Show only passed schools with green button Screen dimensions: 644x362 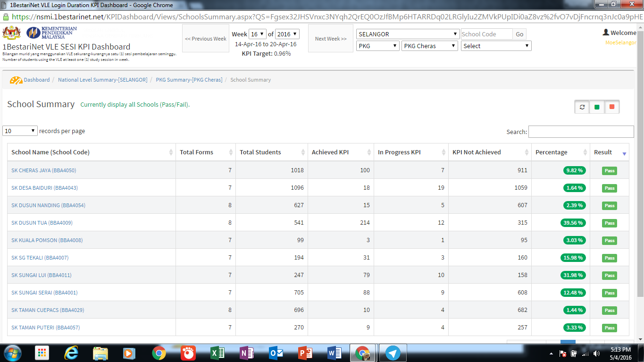click(x=597, y=107)
